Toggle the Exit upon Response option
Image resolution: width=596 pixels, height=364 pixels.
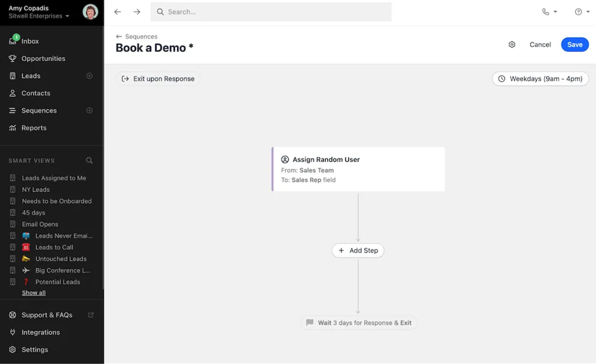pos(158,78)
